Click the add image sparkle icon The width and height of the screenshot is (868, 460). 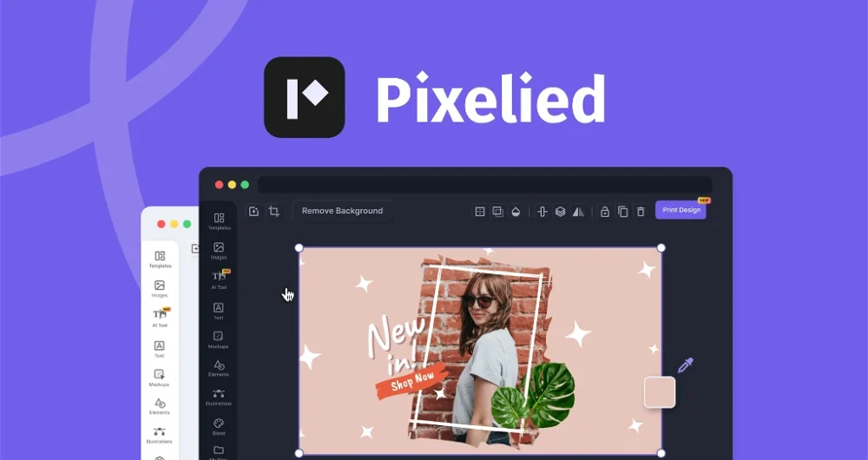pyautogui.click(x=253, y=211)
